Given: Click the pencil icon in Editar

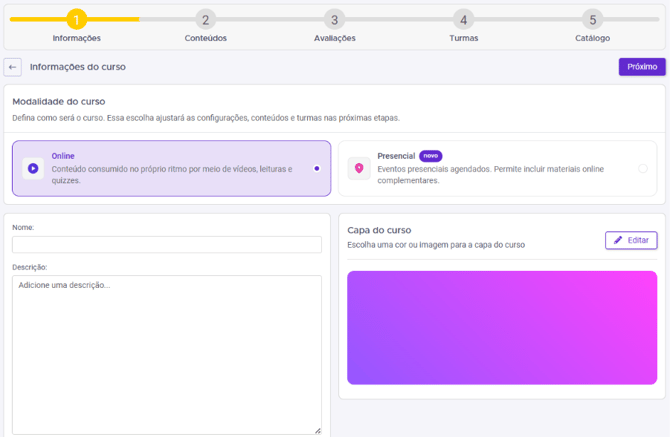Looking at the screenshot, I should coord(618,240).
